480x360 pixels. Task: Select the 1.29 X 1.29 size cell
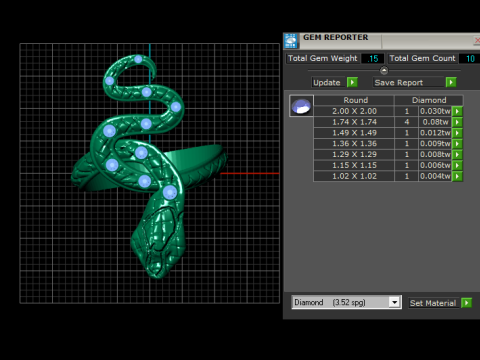click(354, 154)
